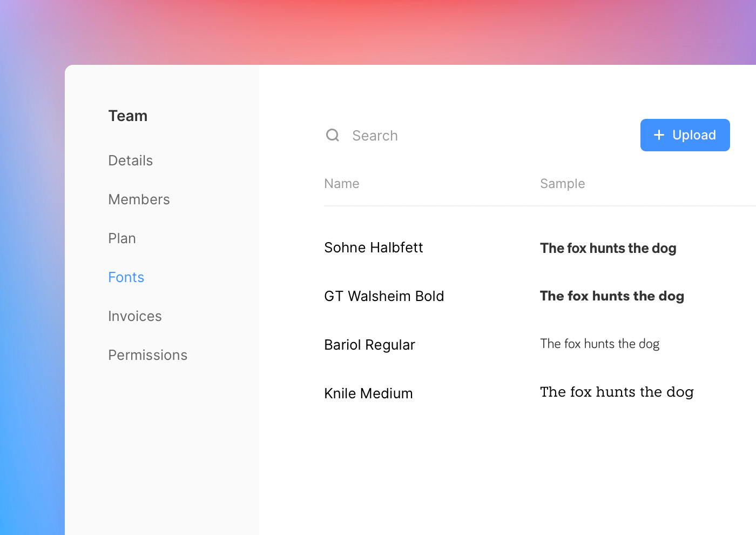The height and width of the screenshot is (535, 756).
Task: Select the Sohne Halbfett font name
Action: click(x=374, y=248)
